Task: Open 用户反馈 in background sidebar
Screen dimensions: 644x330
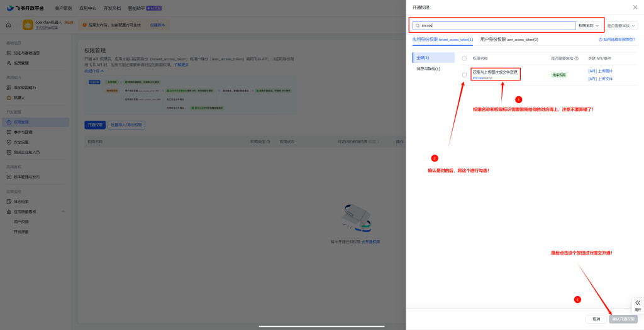Action: coord(21,222)
